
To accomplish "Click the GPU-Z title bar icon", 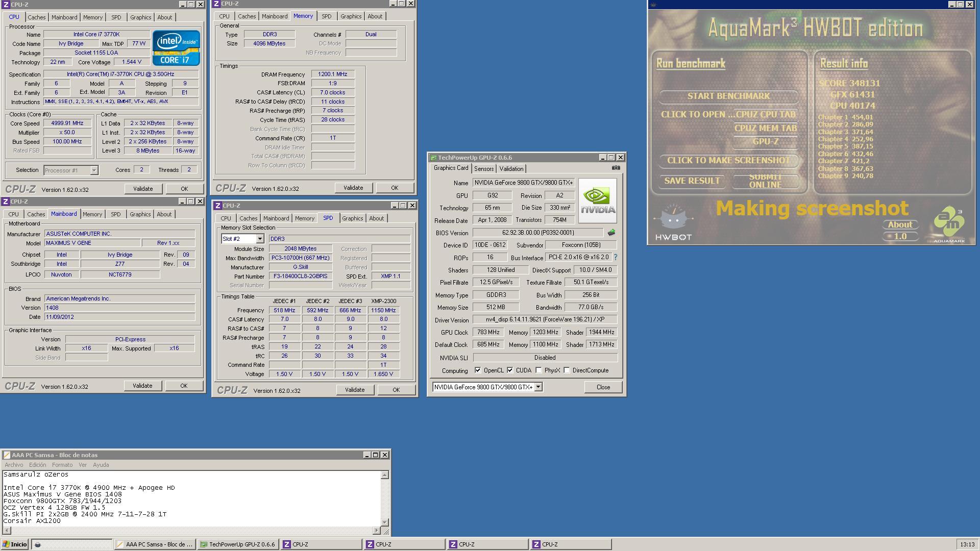I will [x=433, y=158].
